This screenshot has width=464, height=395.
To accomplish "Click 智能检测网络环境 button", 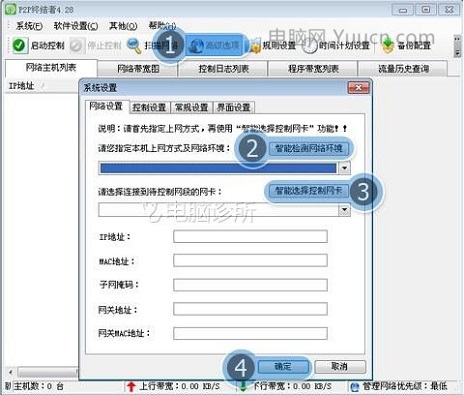I will click(309, 148).
